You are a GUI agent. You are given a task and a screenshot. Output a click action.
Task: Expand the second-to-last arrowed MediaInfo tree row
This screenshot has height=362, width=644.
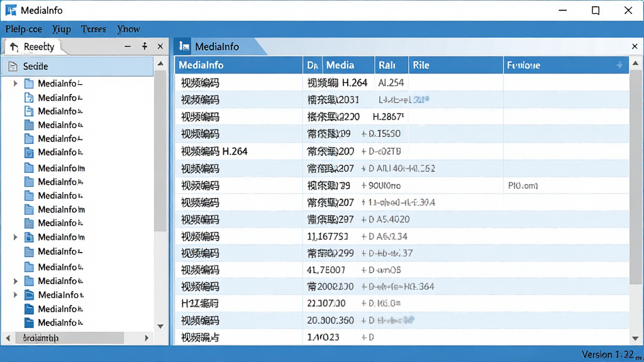[x=15, y=281]
